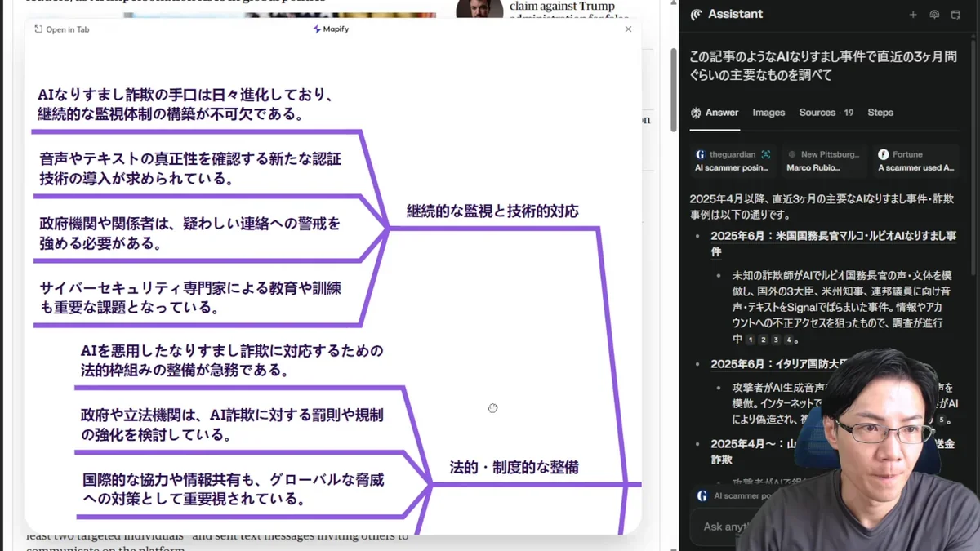Screen dimensions: 980x551
Task: Select node AIを悪用したなりすまし詐欺に対応
Action: click(x=232, y=361)
